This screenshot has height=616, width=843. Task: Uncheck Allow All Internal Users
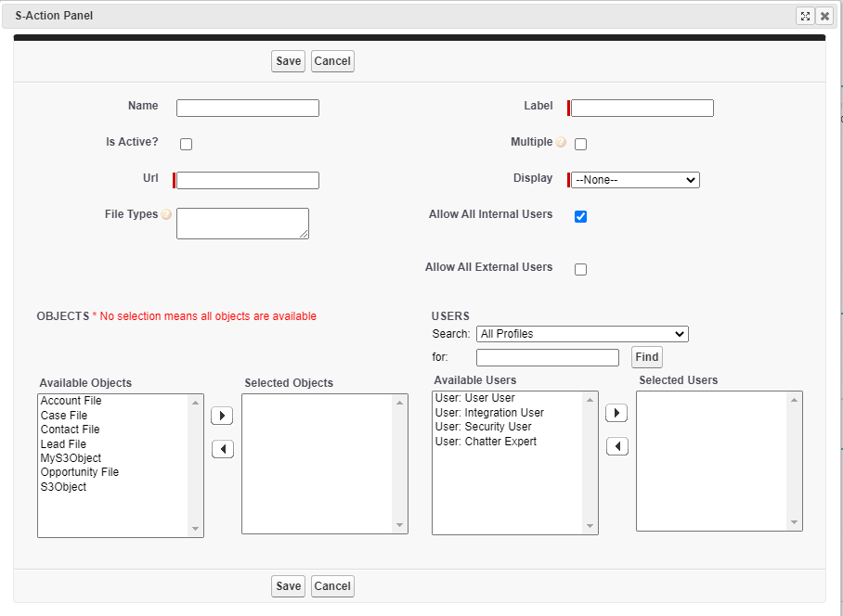pyautogui.click(x=580, y=216)
